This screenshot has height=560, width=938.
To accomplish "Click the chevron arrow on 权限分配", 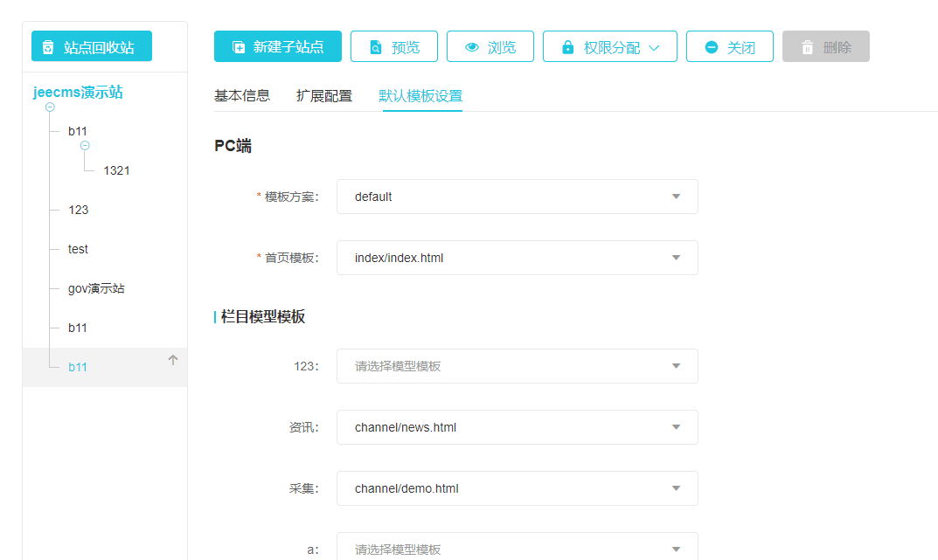I will pyautogui.click(x=654, y=48).
